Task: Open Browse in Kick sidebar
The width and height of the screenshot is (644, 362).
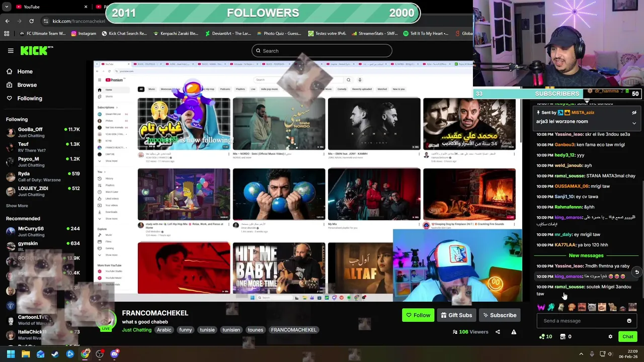Action: (x=22, y=85)
